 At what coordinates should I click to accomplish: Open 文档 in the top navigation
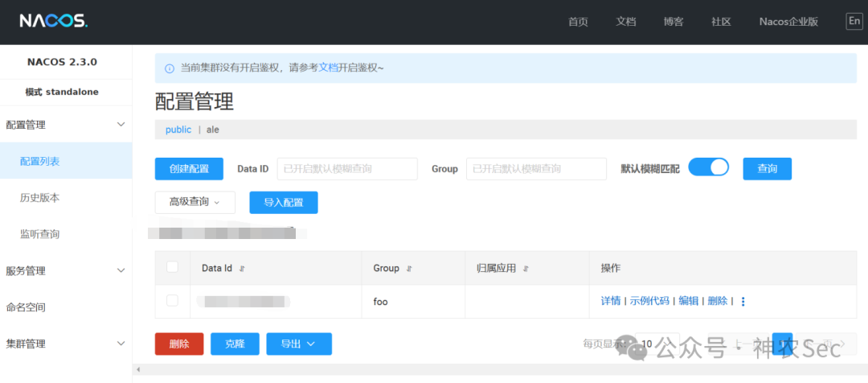click(626, 22)
